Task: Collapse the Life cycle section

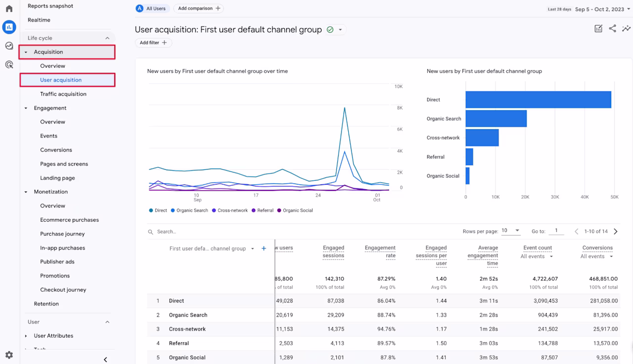Action: point(107,38)
